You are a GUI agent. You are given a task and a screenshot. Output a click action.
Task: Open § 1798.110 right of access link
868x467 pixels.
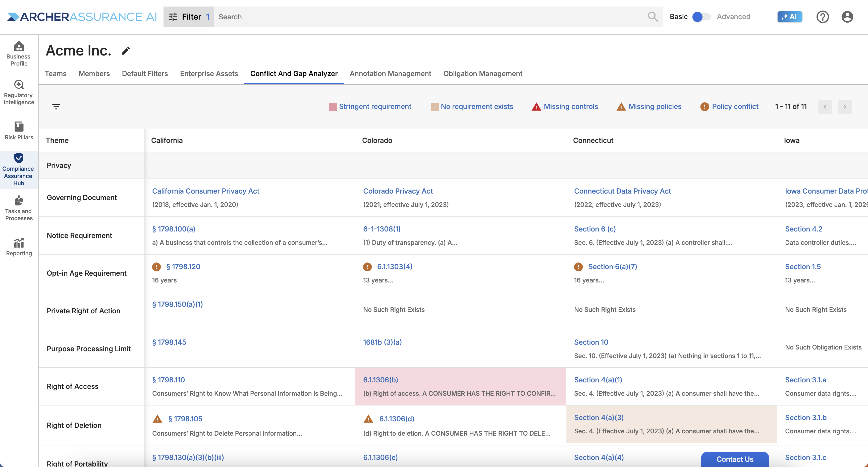pyautogui.click(x=169, y=380)
